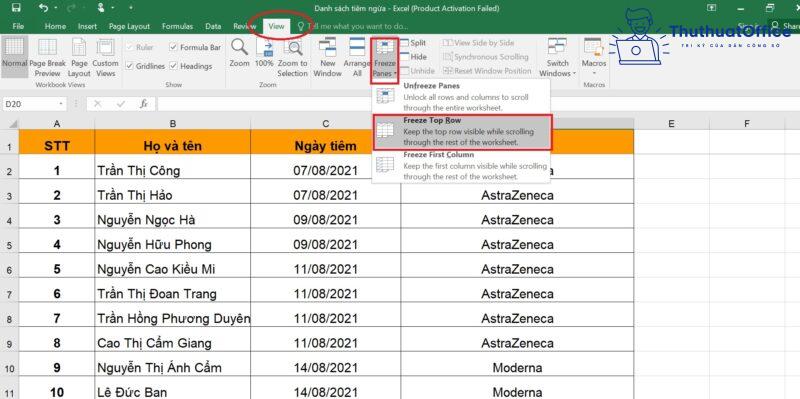This screenshot has width=800, height=399.
Task: Click Zoom to Selection
Action: (292, 57)
